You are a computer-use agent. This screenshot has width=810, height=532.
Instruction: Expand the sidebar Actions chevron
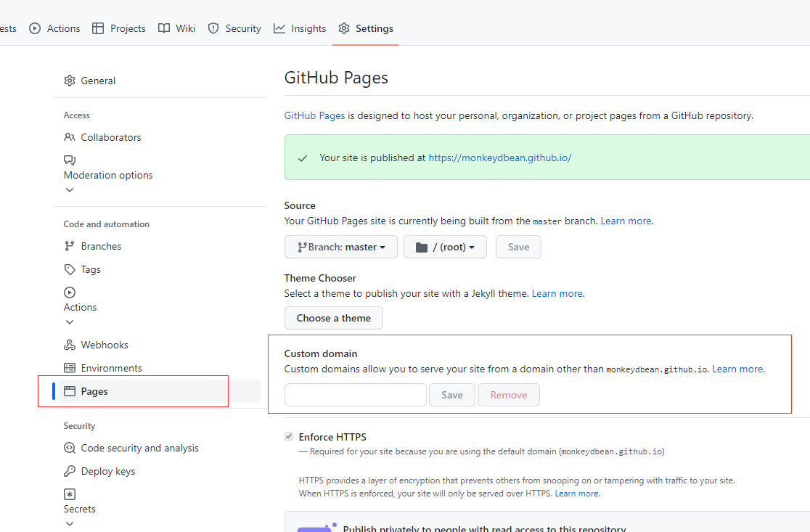(x=70, y=322)
